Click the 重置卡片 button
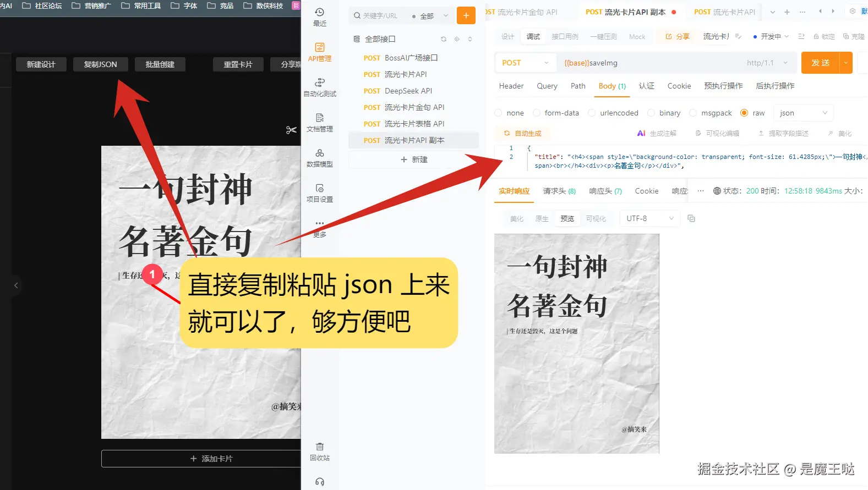The height and width of the screenshot is (490, 868). 238,64
